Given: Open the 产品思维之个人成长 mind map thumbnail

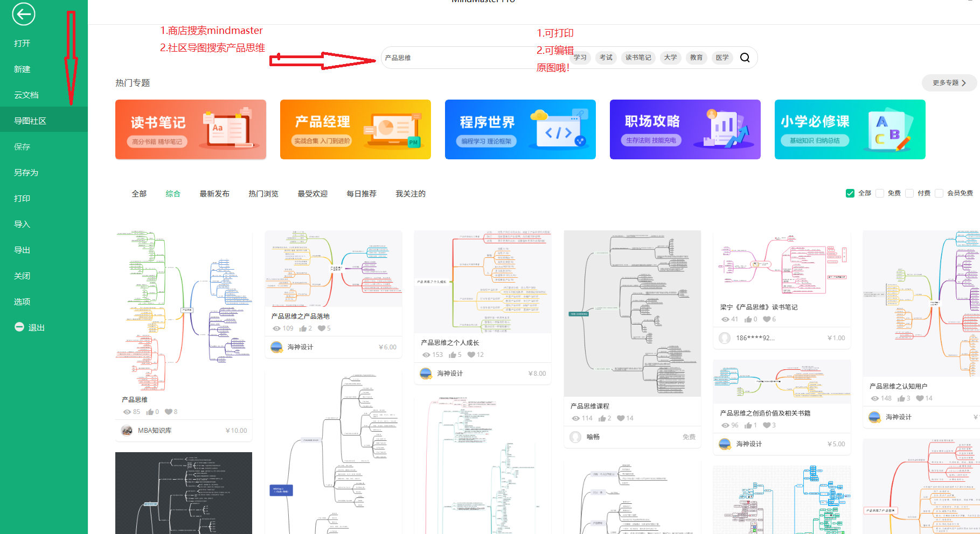Looking at the screenshot, I should click(x=483, y=282).
